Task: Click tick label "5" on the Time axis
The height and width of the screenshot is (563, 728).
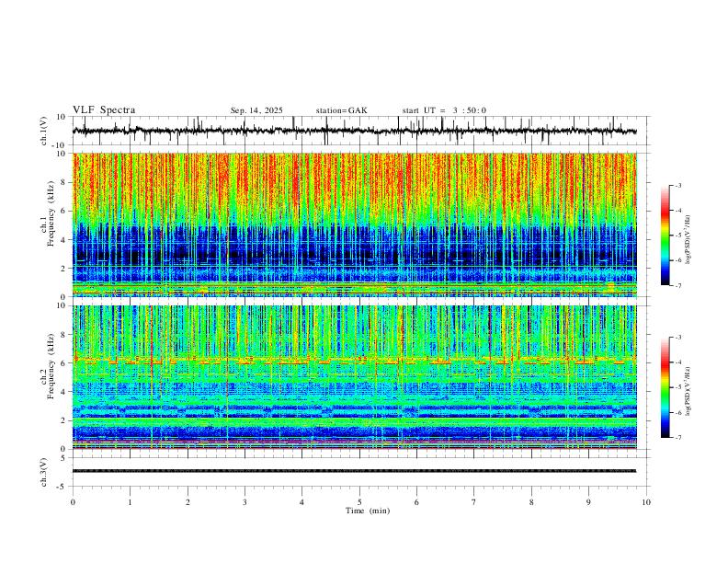Action: 359,502
